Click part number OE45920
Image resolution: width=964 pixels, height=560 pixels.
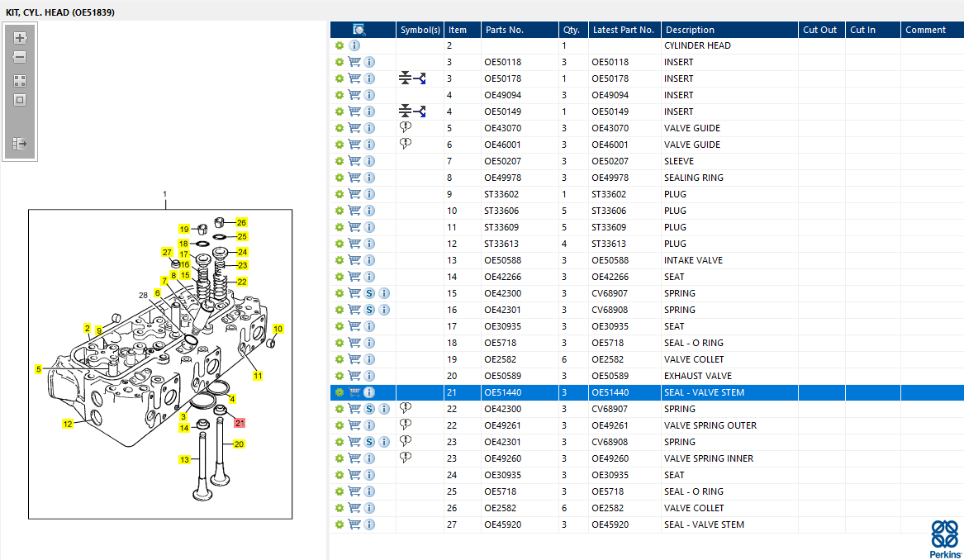pos(503,524)
